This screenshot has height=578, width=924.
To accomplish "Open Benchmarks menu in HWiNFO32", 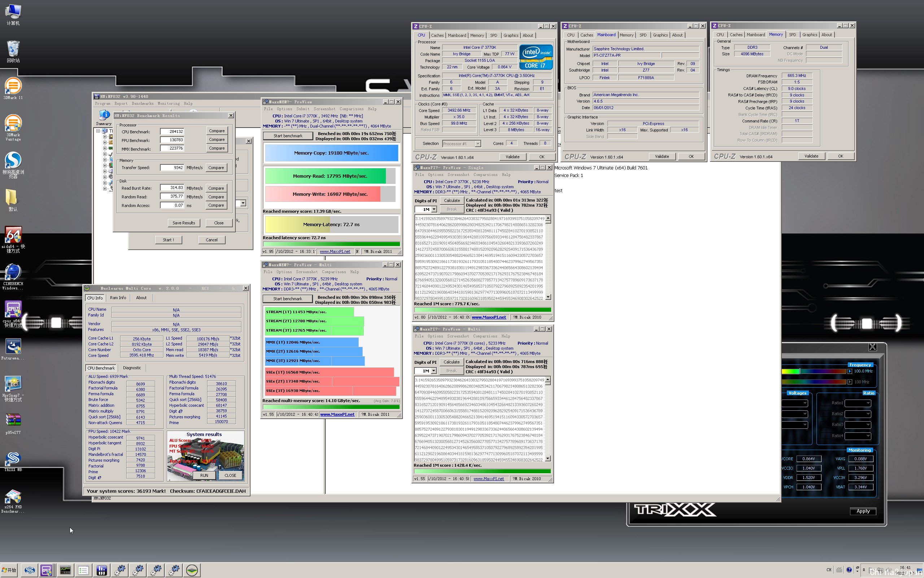I will pos(143,104).
